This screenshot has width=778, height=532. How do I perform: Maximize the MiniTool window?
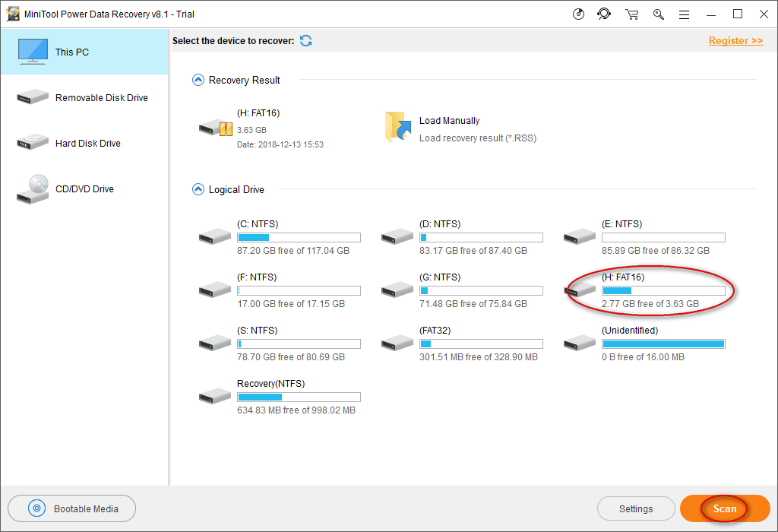coord(738,14)
